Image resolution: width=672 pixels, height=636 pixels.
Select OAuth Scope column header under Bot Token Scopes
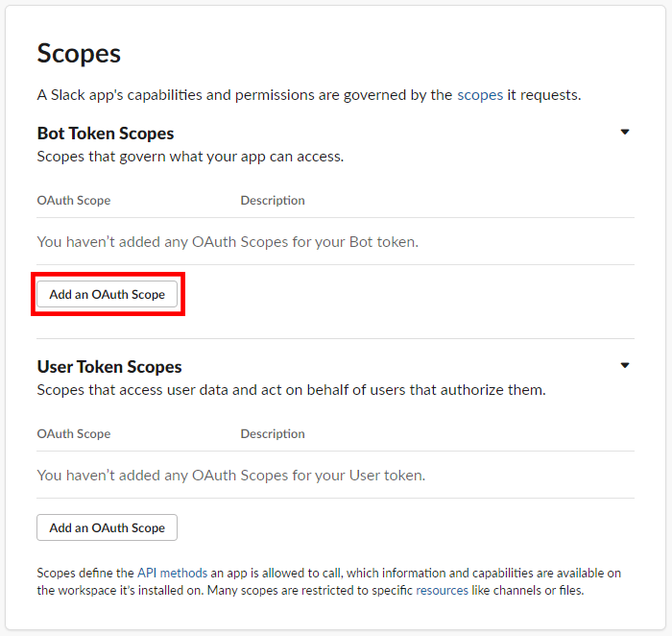tap(74, 201)
